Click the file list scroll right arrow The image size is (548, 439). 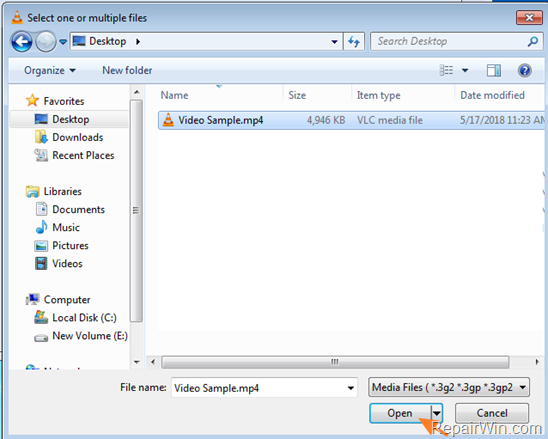537,362
